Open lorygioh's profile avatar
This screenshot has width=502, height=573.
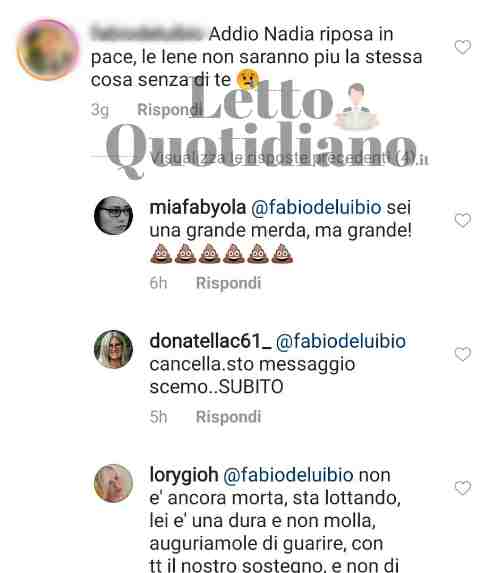click(113, 483)
